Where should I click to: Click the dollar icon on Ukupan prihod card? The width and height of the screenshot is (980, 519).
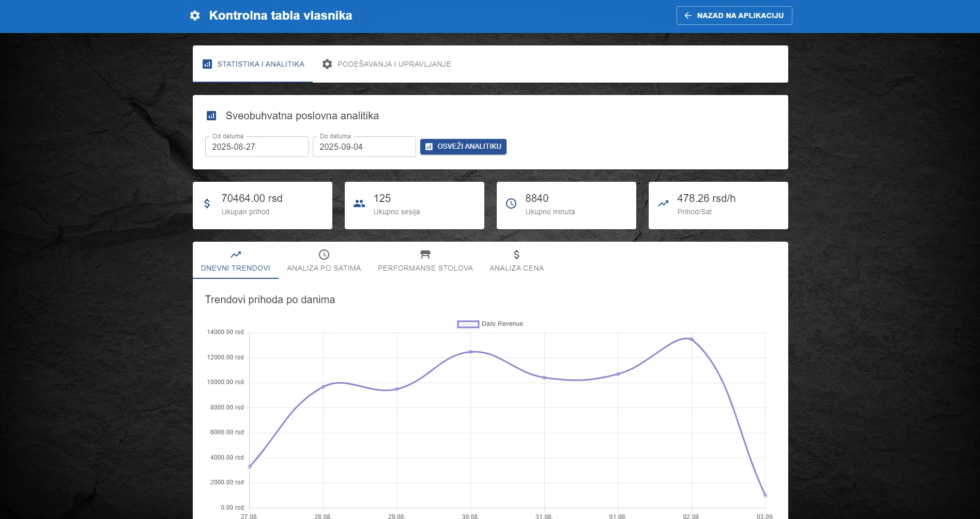coord(207,203)
